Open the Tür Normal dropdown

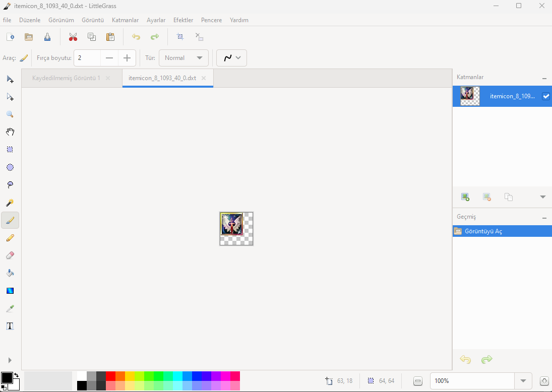tap(184, 58)
